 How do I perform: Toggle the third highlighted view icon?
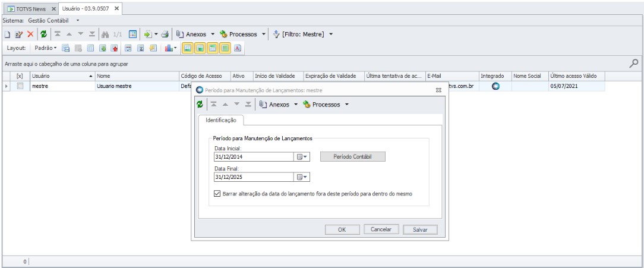click(213, 48)
